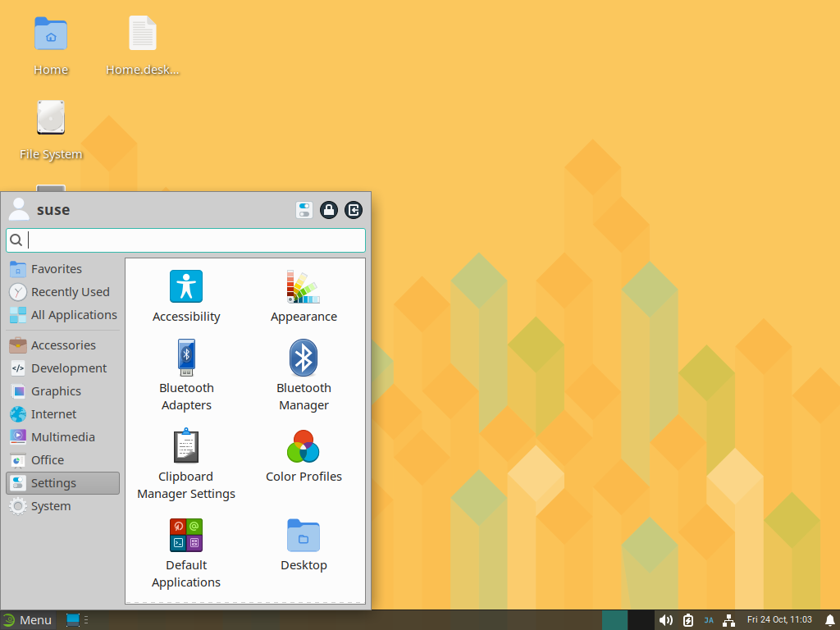The image size is (840, 630).
Task: Launch the Appearance settings
Action: pos(304,287)
